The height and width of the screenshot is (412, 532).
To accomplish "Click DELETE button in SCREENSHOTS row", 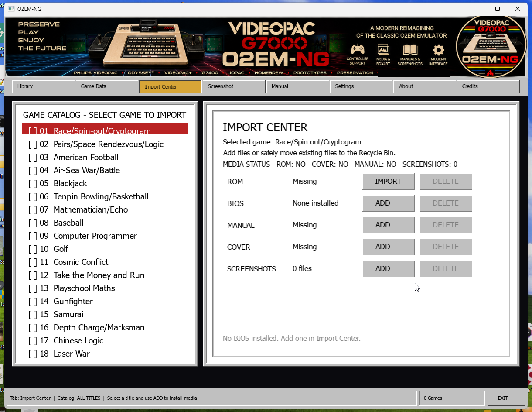I will click(446, 268).
